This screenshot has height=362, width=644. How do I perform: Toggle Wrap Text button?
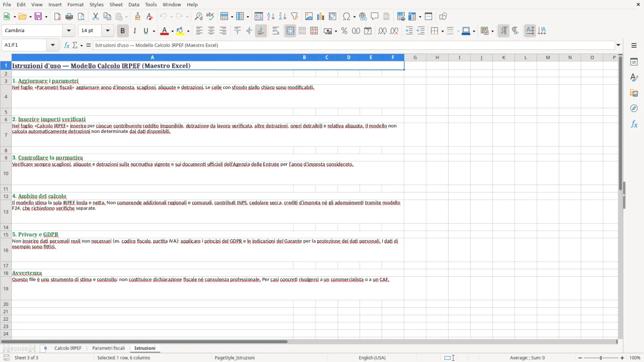click(x=276, y=31)
